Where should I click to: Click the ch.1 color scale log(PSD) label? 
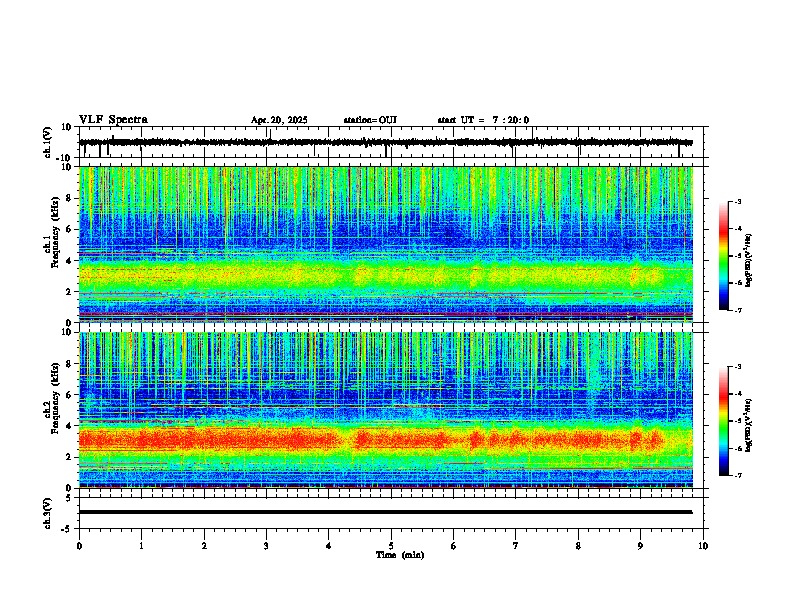749,261
